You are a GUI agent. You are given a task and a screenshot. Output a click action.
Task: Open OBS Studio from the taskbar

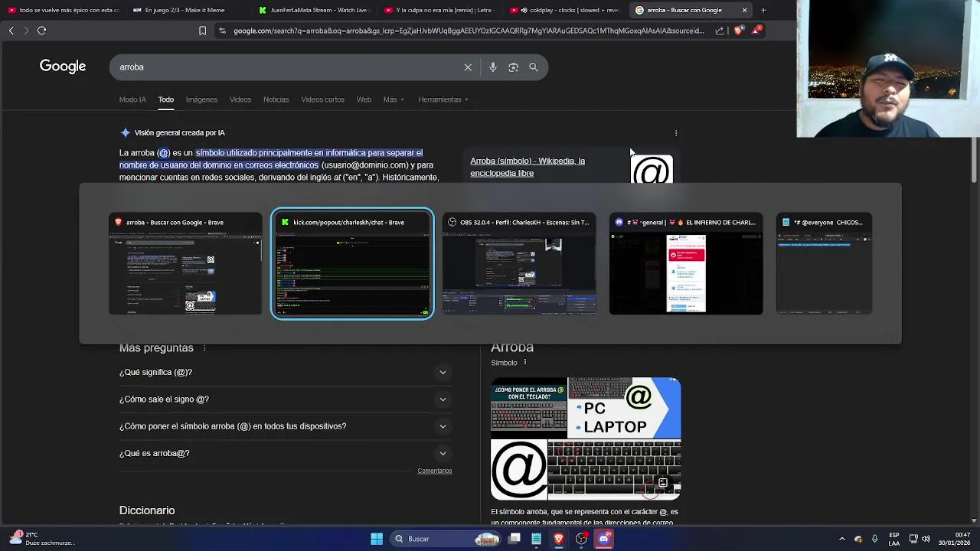581,539
